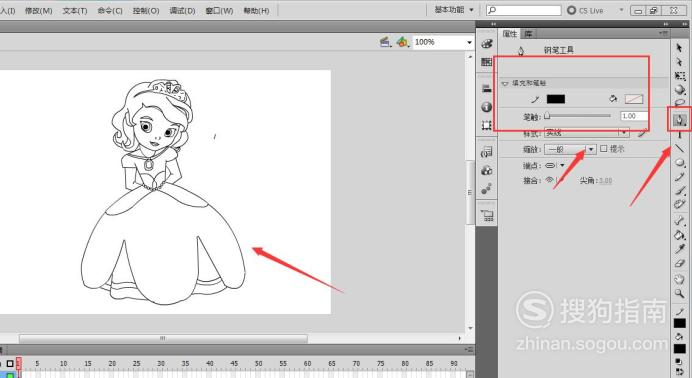Viewport: 692px width, 378px height.
Task: Open the Transform panel dock icon
Action: (487, 125)
